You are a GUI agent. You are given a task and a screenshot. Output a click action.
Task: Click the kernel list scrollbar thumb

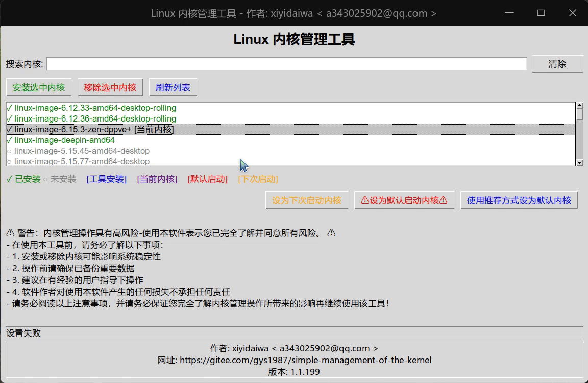click(x=580, y=115)
